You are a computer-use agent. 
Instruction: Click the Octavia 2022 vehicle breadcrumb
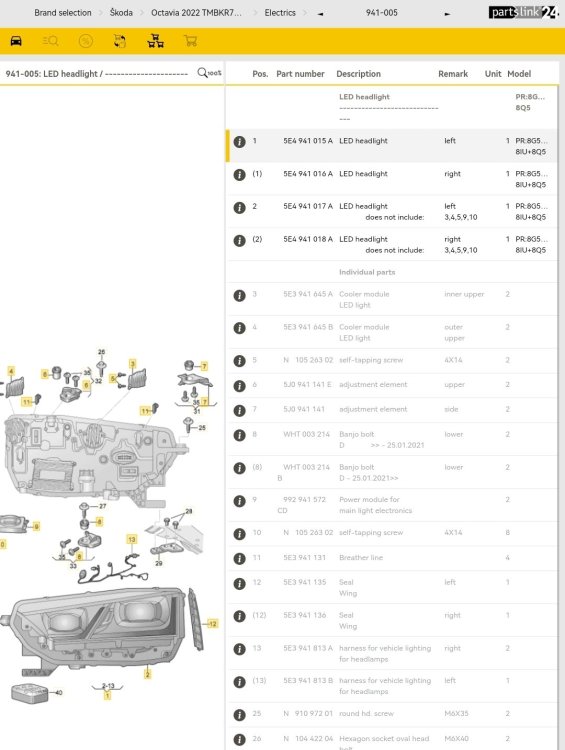pos(196,13)
